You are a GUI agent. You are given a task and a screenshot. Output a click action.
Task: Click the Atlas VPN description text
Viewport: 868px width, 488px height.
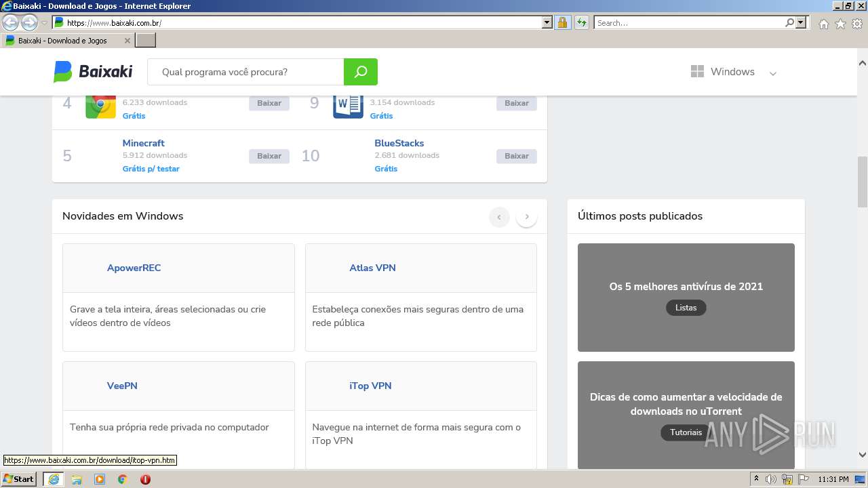[x=418, y=316]
